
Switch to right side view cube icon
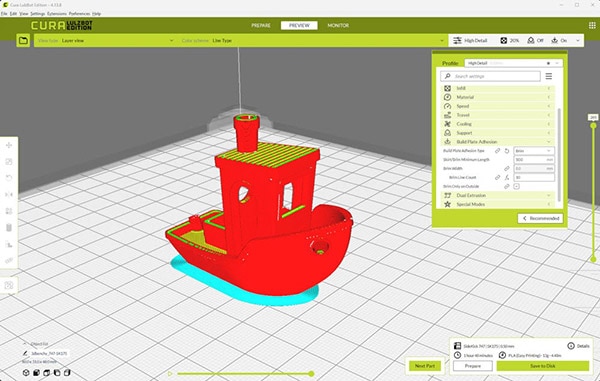click(x=67, y=373)
